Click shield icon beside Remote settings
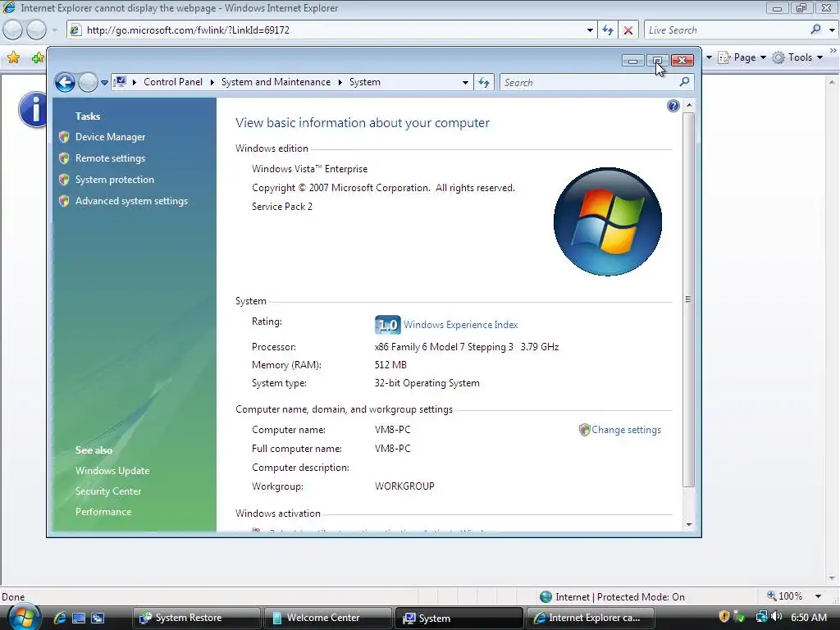 point(64,158)
